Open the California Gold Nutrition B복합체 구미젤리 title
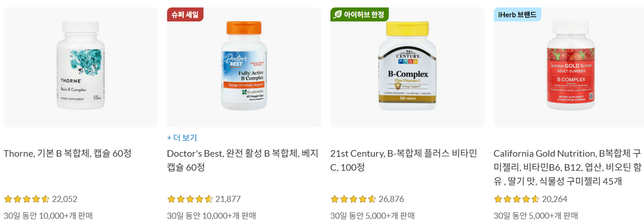 pos(568,167)
